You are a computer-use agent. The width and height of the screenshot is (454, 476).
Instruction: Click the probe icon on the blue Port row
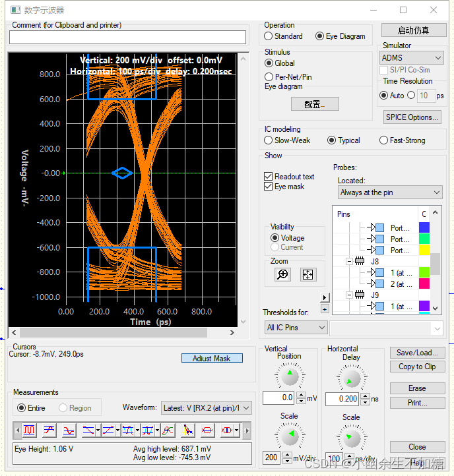coord(375,227)
